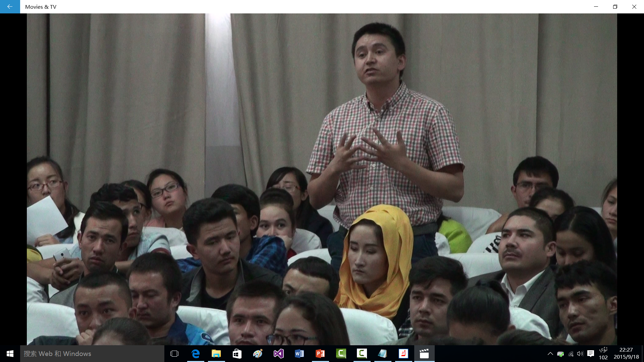Open the Action Center notifications
Viewport: 644px width, 362px height.
click(591, 354)
